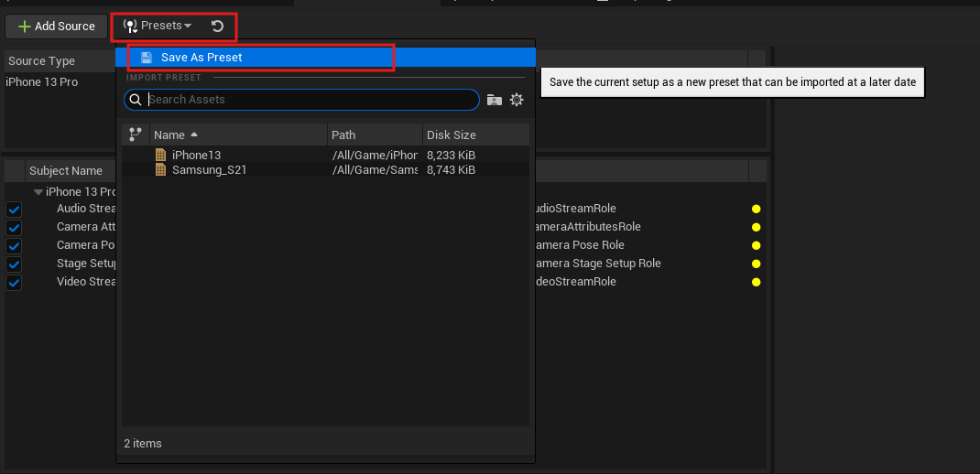Open the asset picker settings gear

[517, 100]
